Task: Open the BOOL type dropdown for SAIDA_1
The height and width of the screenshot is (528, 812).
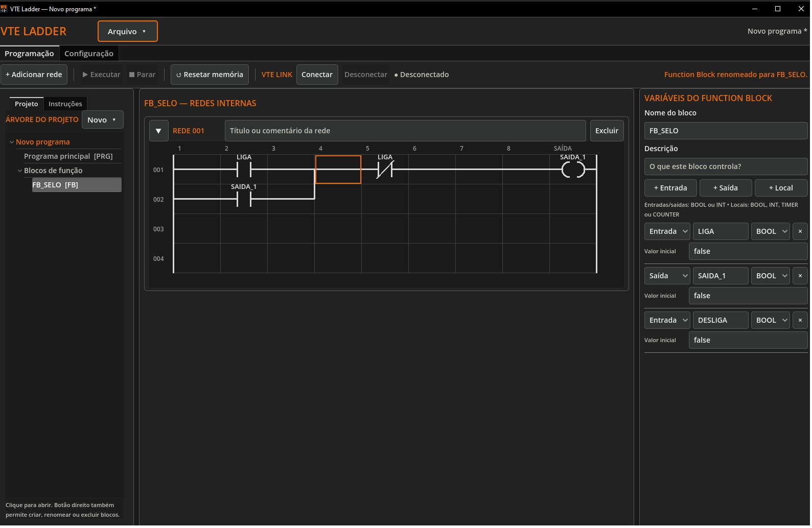Action: click(770, 276)
